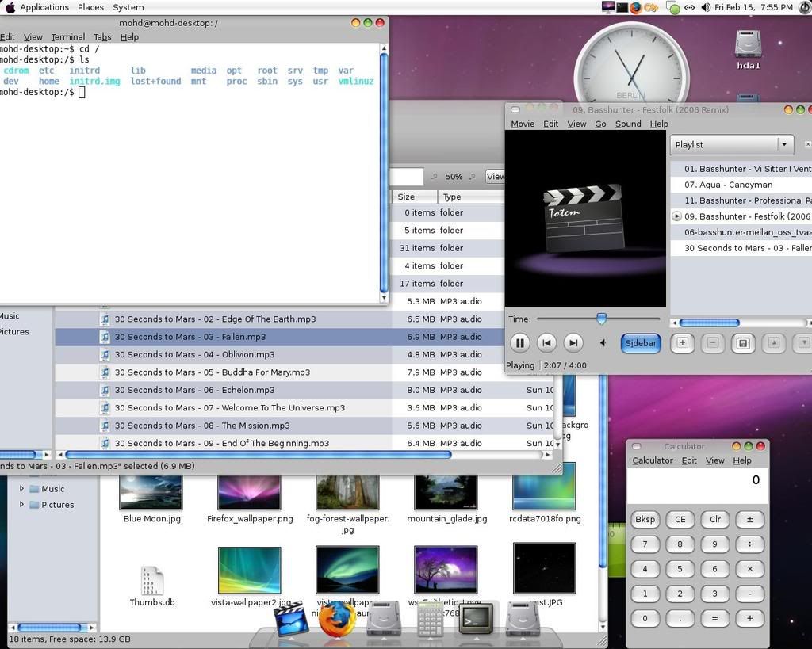
Task: Click the zoom in icon right of 50%
Action: tap(473, 177)
